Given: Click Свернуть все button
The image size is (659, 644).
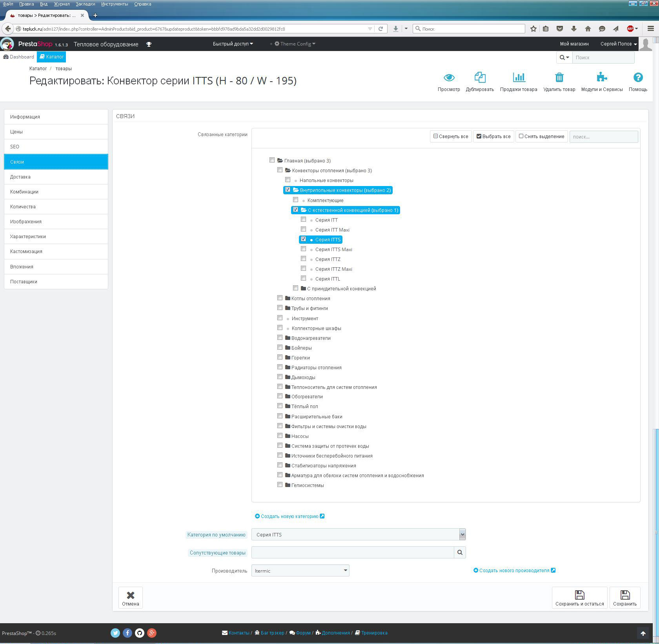Looking at the screenshot, I should (x=451, y=137).
